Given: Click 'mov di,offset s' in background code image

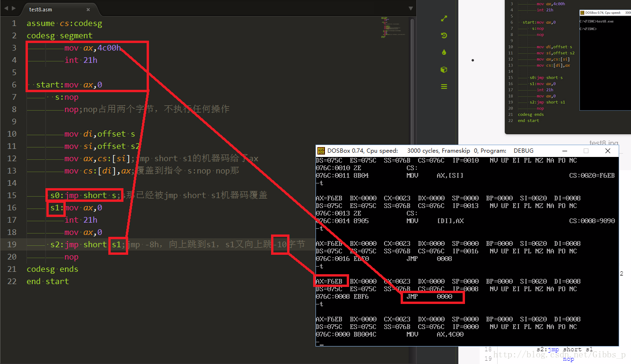Looking at the screenshot, I should point(554,47).
